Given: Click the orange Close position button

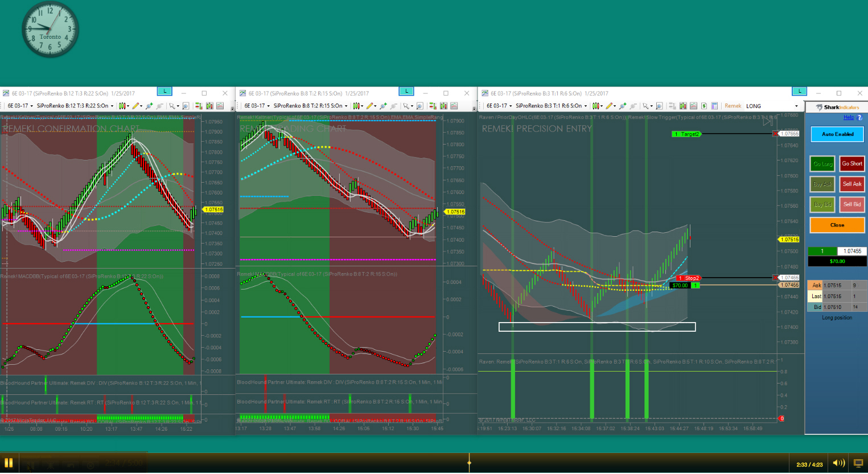Looking at the screenshot, I should coord(837,225).
